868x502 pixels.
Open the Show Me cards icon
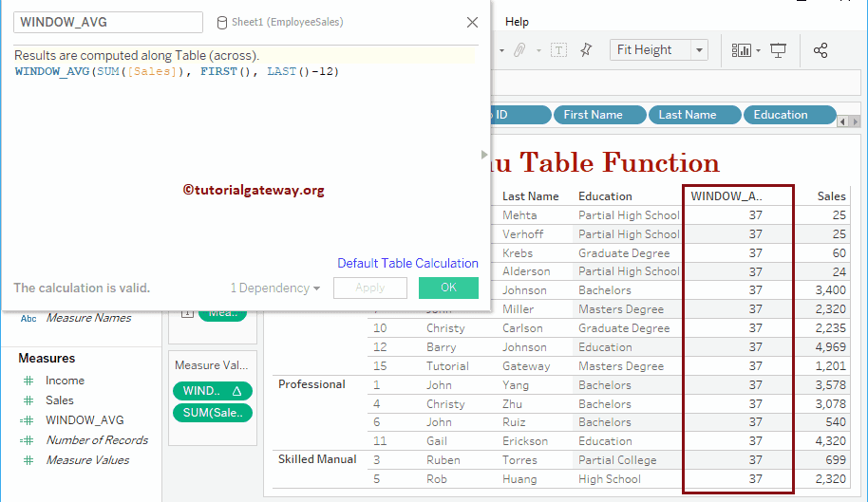(742, 50)
